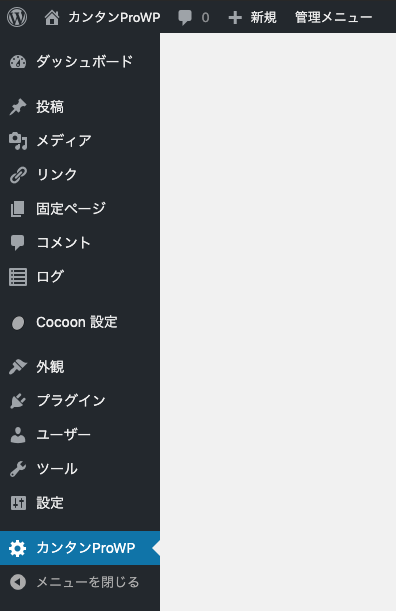Open the ログ menu item
The height and width of the screenshot is (611, 396).
click(80, 277)
